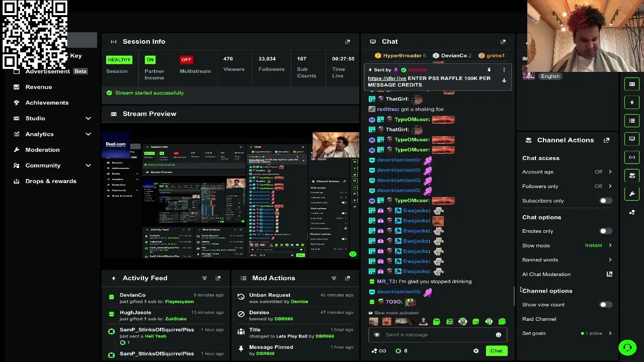Click the stream preview panel icon in right rail
644x362 pixels.
click(x=632, y=84)
